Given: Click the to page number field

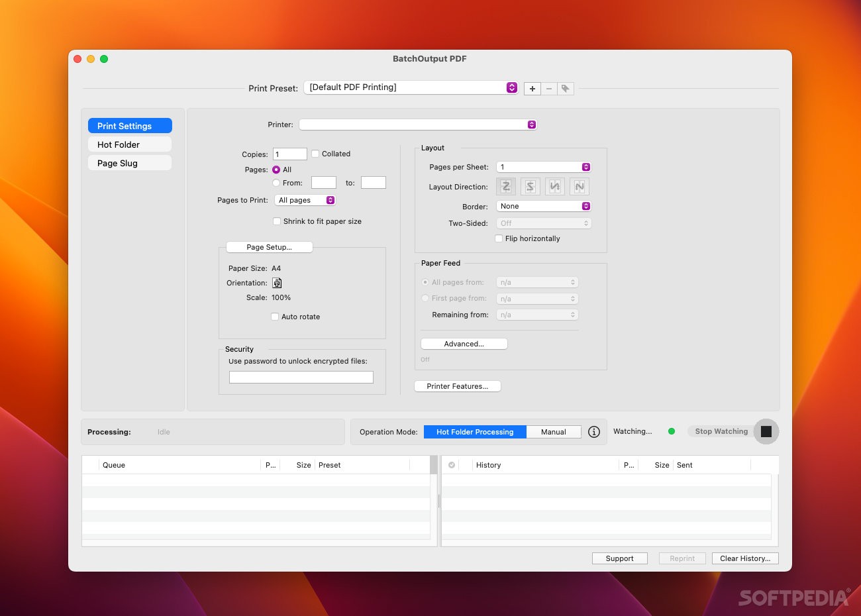Looking at the screenshot, I should pos(374,183).
